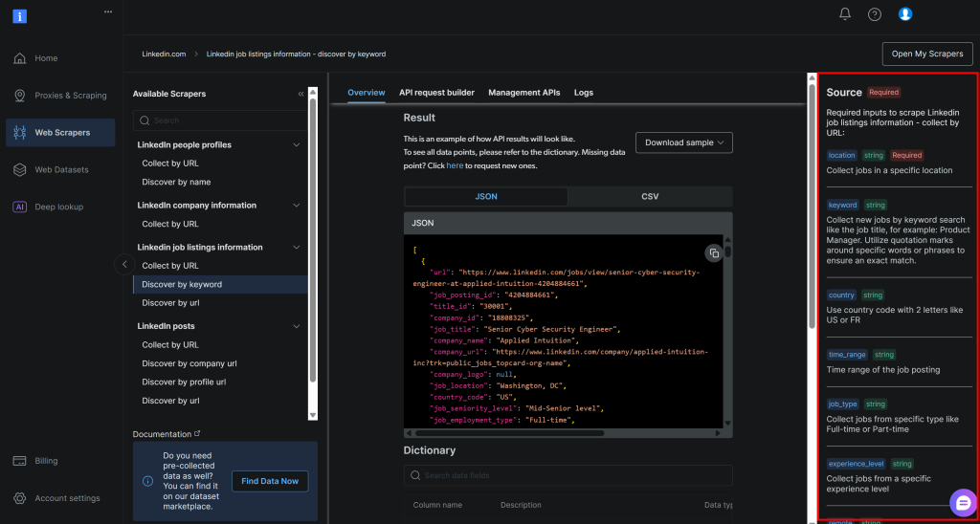980x524 pixels.
Task: Switch result view to CSV
Action: point(650,197)
